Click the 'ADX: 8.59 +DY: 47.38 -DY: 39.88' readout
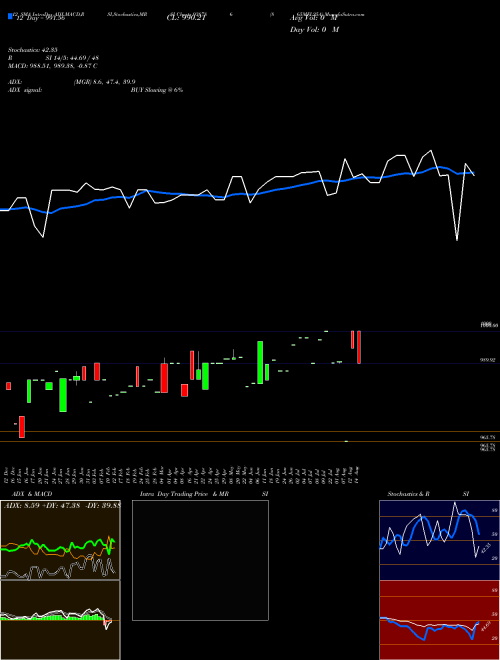Image resolution: width=500 pixels, height=660 pixels. click(62, 505)
